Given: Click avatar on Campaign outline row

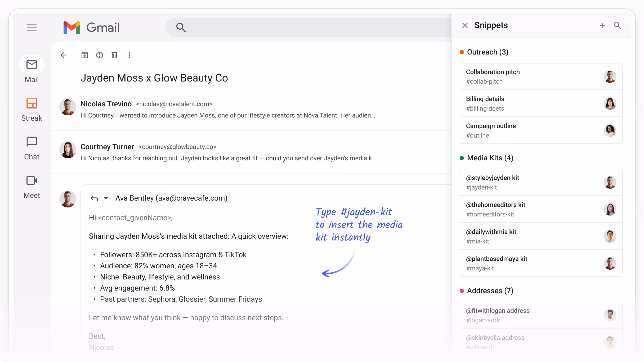Looking at the screenshot, I should pyautogui.click(x=610, y=130).
